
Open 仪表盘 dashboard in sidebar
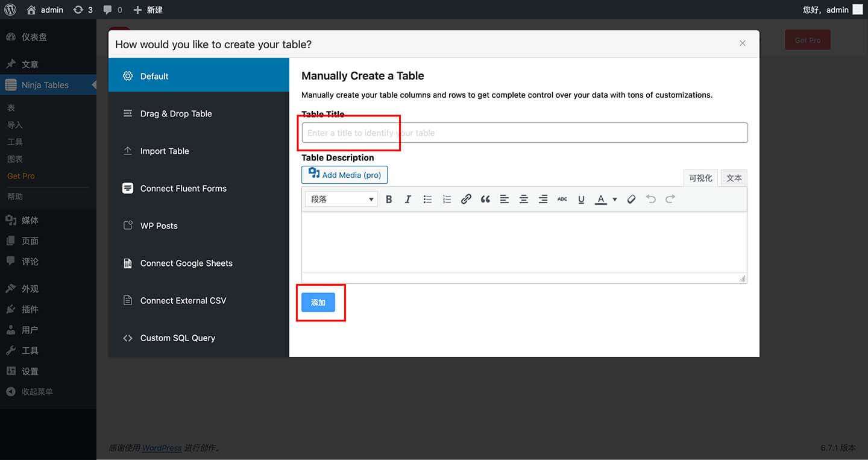pos(48,37)
